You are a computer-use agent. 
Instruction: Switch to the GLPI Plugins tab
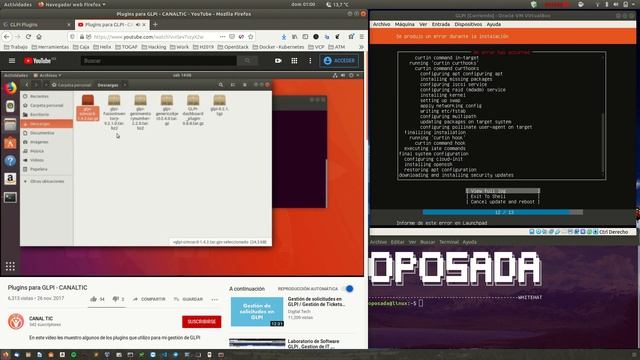(x=37, y=25)
